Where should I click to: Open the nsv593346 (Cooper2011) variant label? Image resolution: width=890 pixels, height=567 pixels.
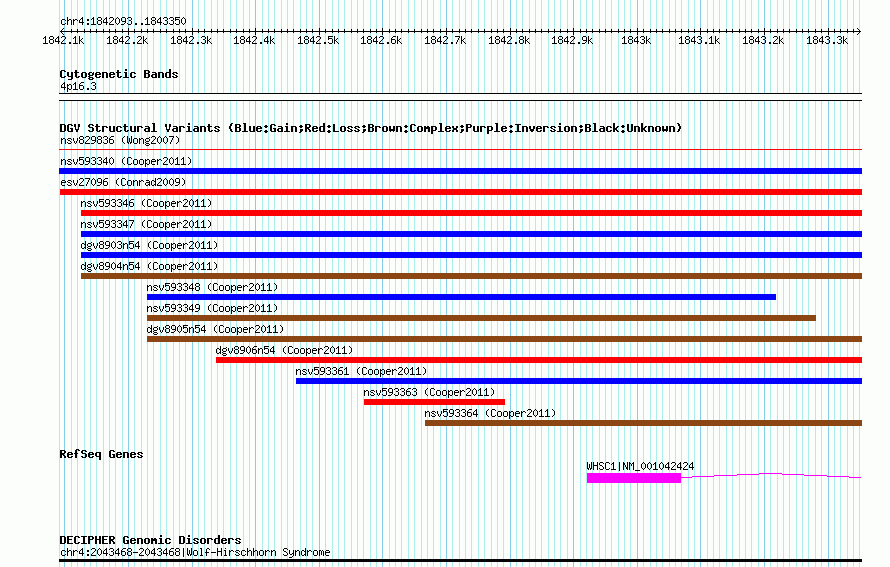pos(146,203)
